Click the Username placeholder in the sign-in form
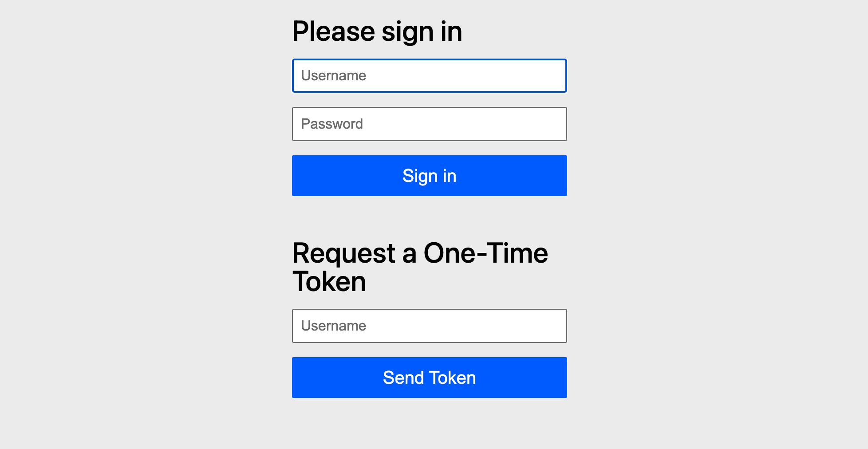The height and width of the screenshot is (449, 868). point(334,76)
